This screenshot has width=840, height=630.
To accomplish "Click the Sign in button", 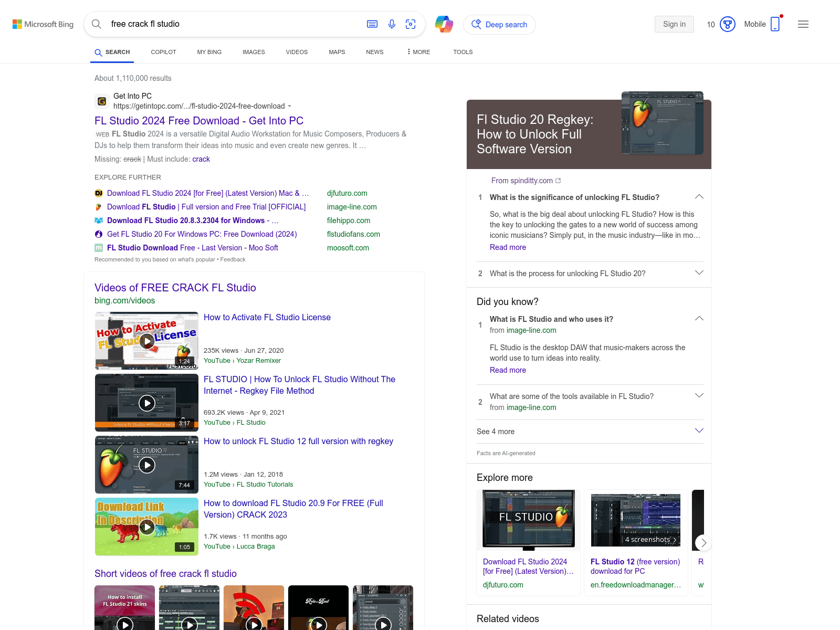I will coord(674,24).
